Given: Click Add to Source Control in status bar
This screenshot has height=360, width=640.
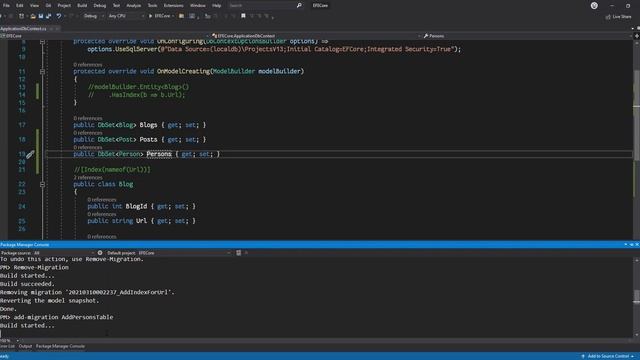Looking at the screenshot, I should 608,356.
